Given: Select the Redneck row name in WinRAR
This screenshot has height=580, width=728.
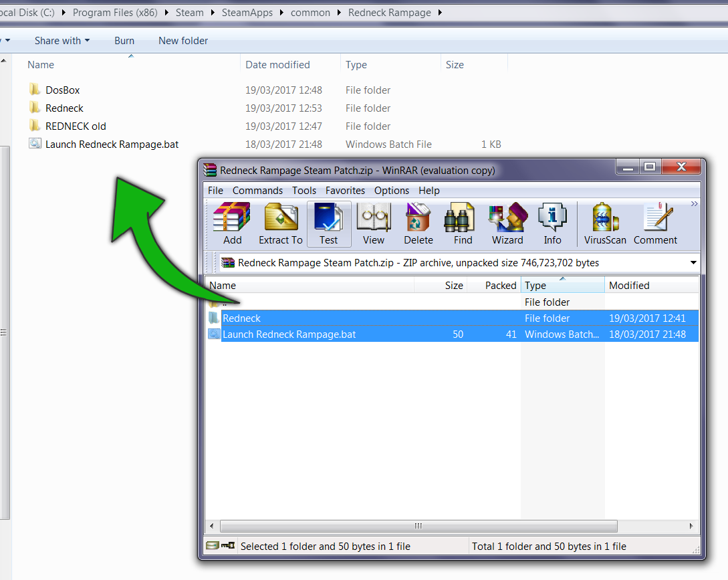Looking at the screenshot, I should point(241,318).
